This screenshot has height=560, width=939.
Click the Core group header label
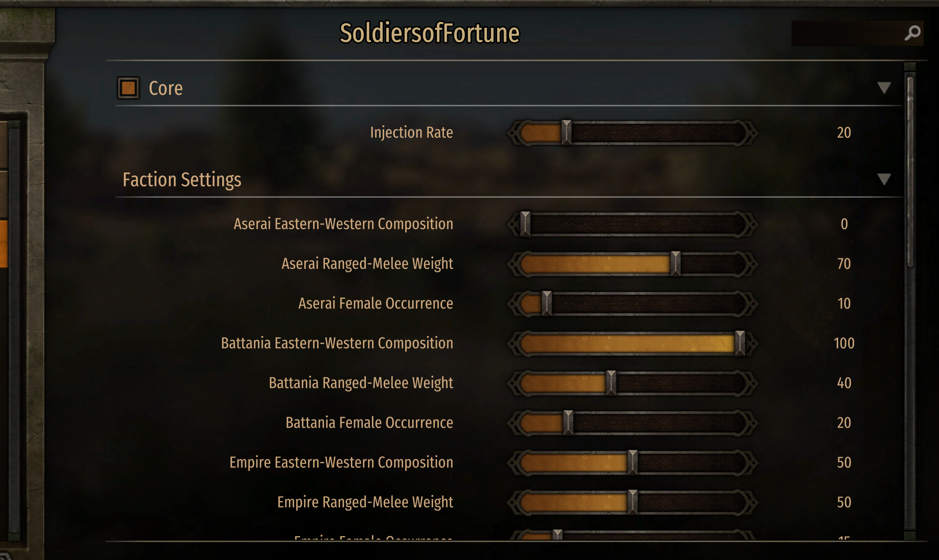click(166, 88)
